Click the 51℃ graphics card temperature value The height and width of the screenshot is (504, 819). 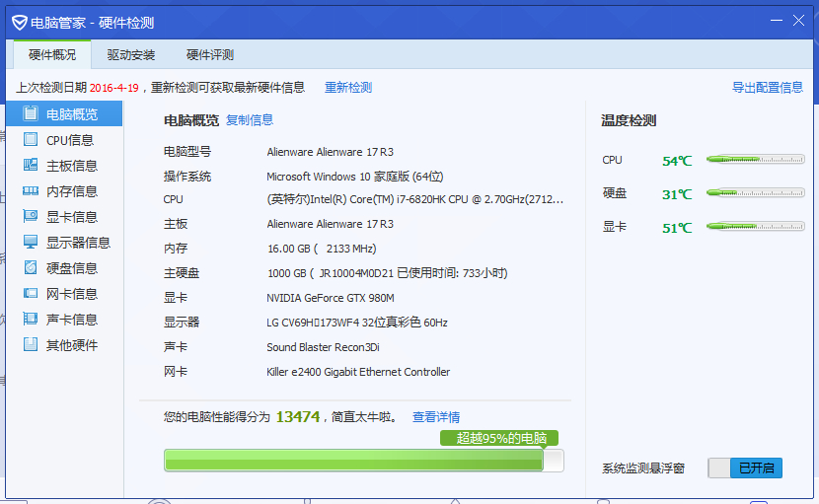click(677, 228)
